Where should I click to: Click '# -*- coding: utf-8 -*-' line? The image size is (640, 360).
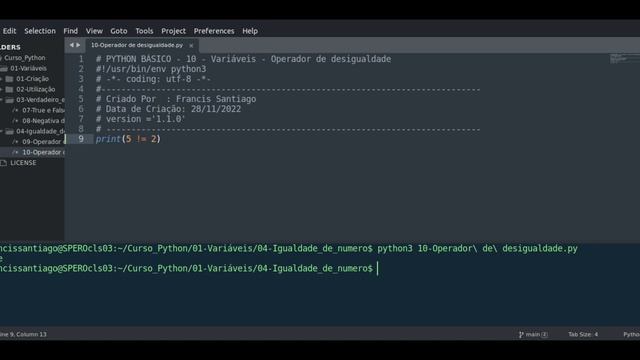153,79
